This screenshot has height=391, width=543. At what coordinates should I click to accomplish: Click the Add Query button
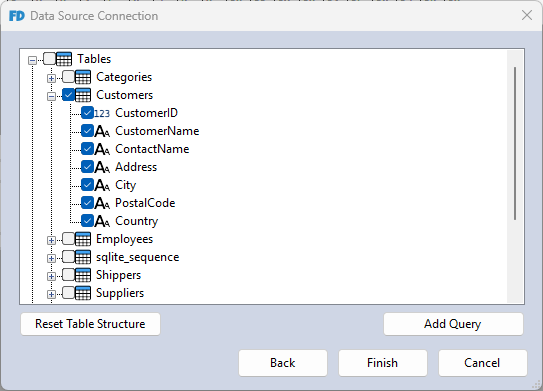(x=453, y=324)
